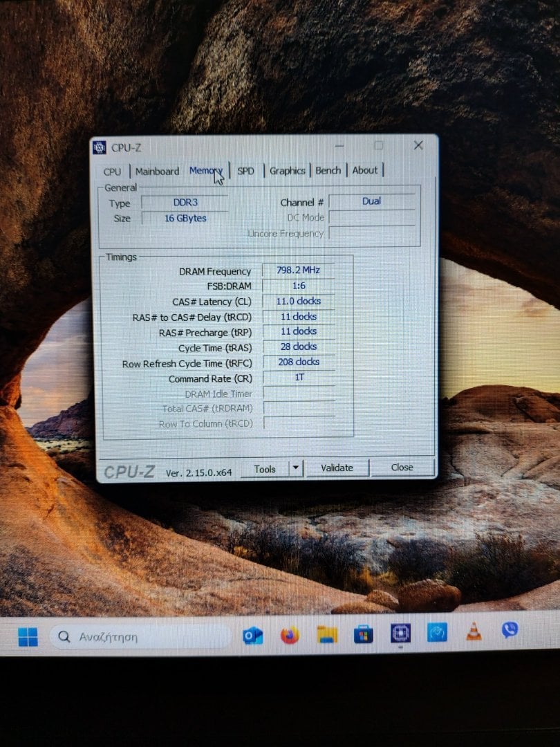Click the 16 GBytes size value
Viewport: 560px width, 747px height.
[185, 218]
